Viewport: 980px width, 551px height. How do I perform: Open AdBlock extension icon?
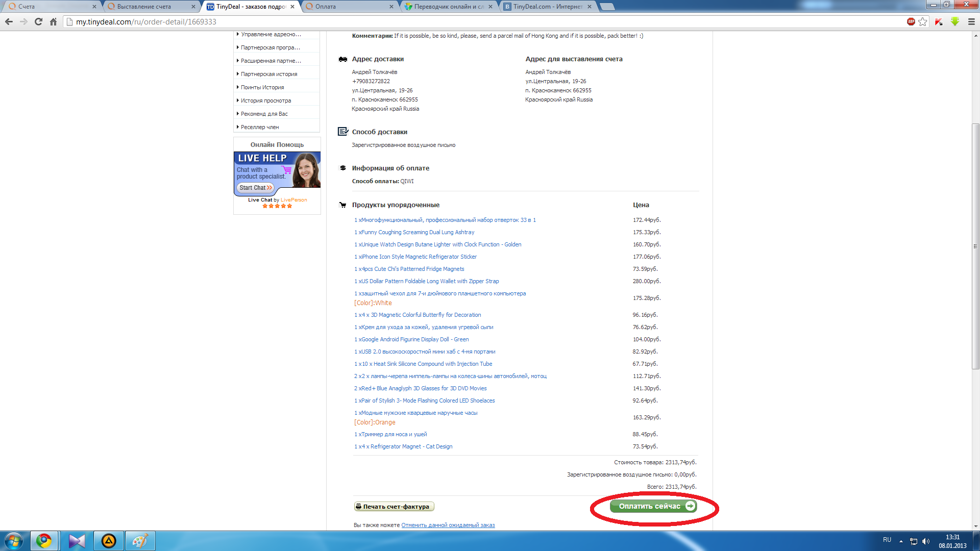(911, 21)
